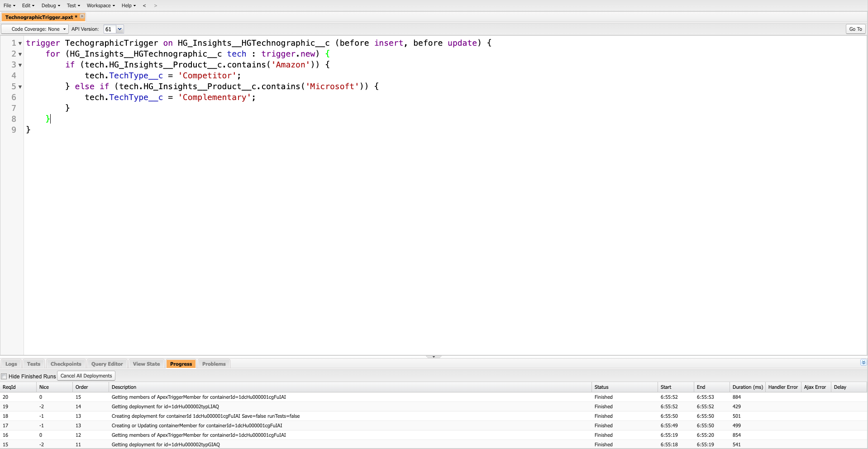Image resolution: width=868 pixels, height=449 pixels.
Task: Close the TechnographicTrigger.apxt tab
Action: 82,16
